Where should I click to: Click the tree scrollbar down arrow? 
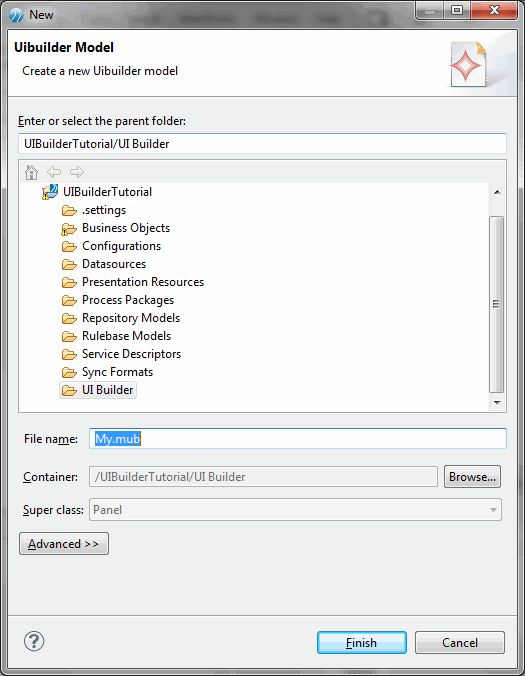[x=497, y=403]
